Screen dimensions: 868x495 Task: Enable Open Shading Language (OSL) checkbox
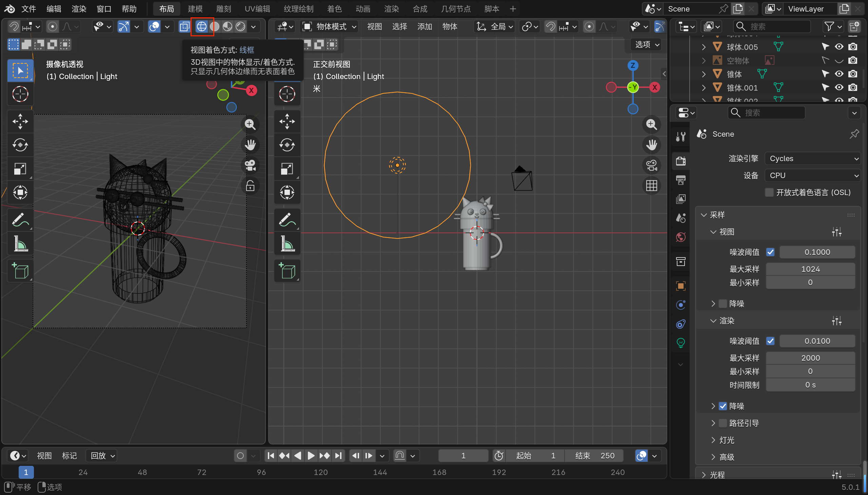tap(769, 192)
